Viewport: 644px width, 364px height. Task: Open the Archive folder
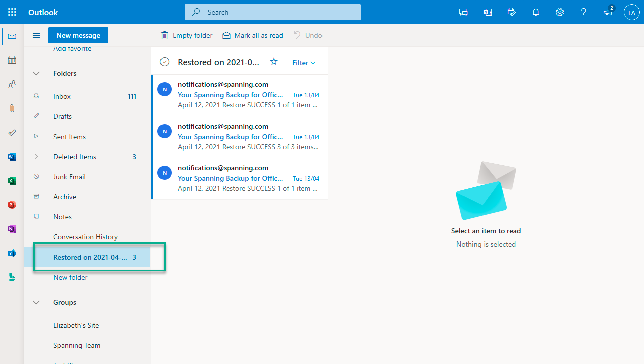tap(87, 197)
